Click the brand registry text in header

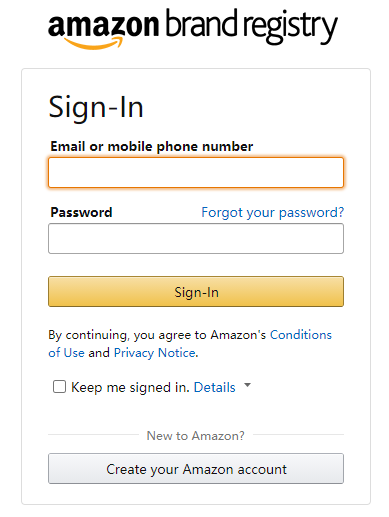coord(251,27)
